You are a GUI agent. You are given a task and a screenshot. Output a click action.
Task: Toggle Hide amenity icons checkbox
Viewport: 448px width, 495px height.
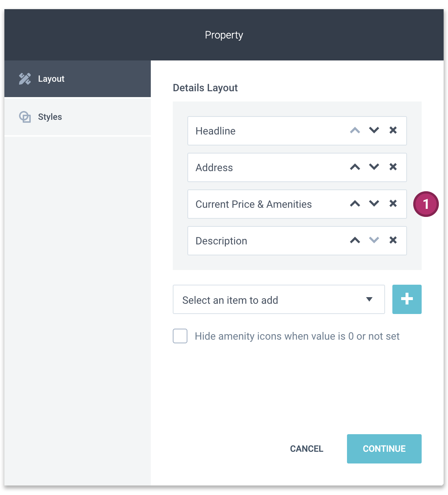coord(180,336)
